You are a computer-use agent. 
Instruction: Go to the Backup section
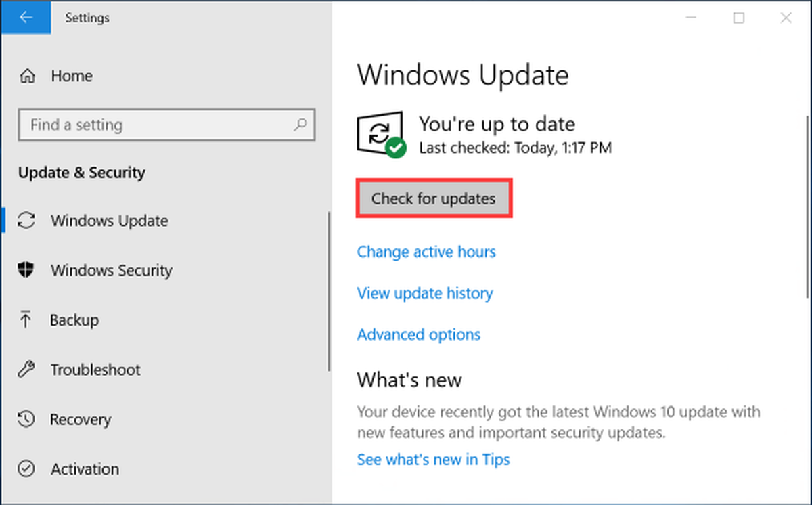(x=74, y=320)
